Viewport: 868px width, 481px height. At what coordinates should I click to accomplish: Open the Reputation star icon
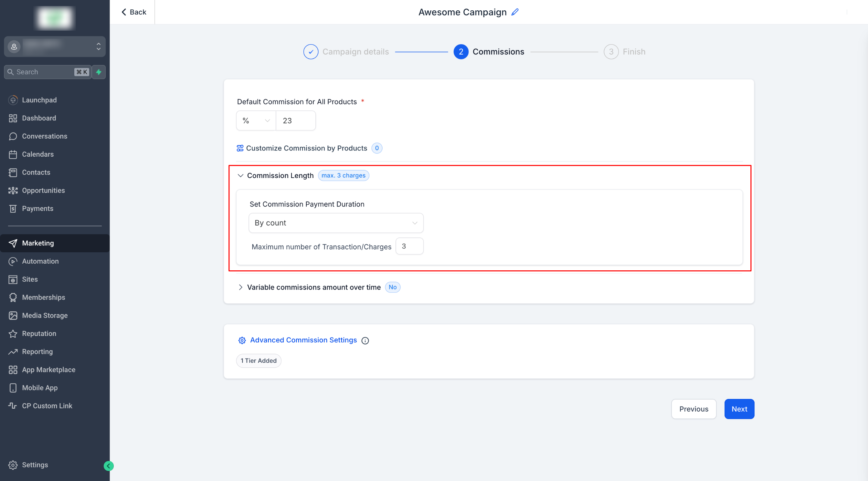click(x=13, y=333)
